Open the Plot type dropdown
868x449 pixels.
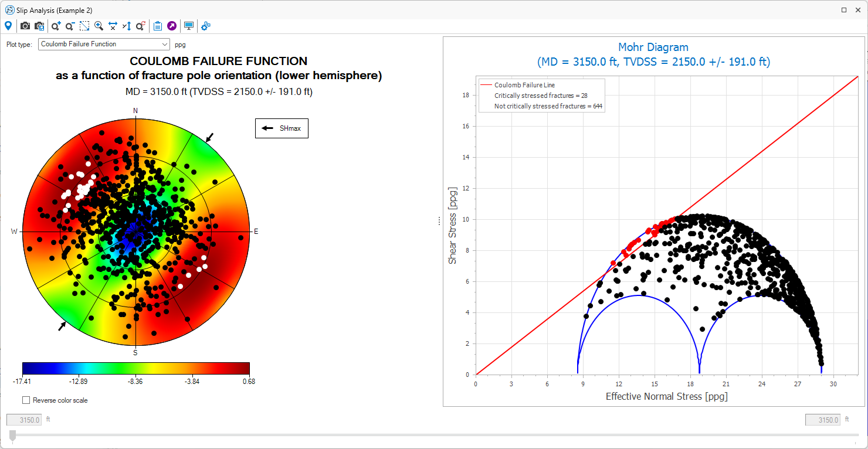104,44
